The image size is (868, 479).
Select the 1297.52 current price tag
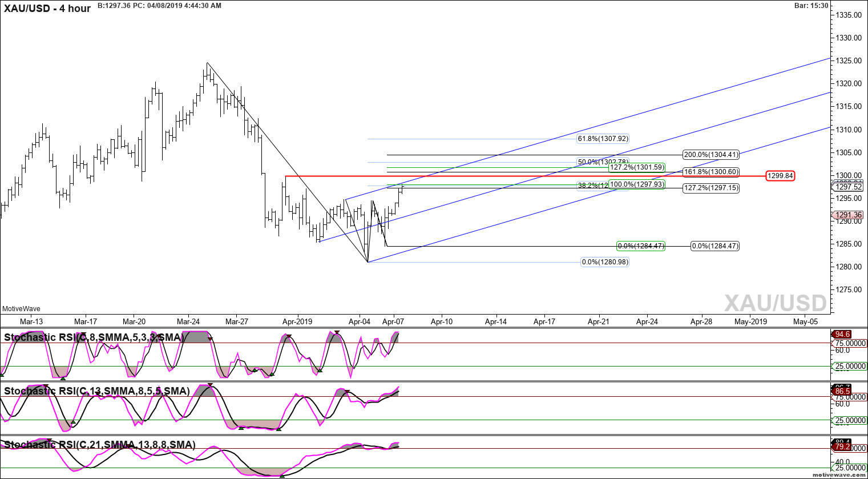click(x=848, y=187)
